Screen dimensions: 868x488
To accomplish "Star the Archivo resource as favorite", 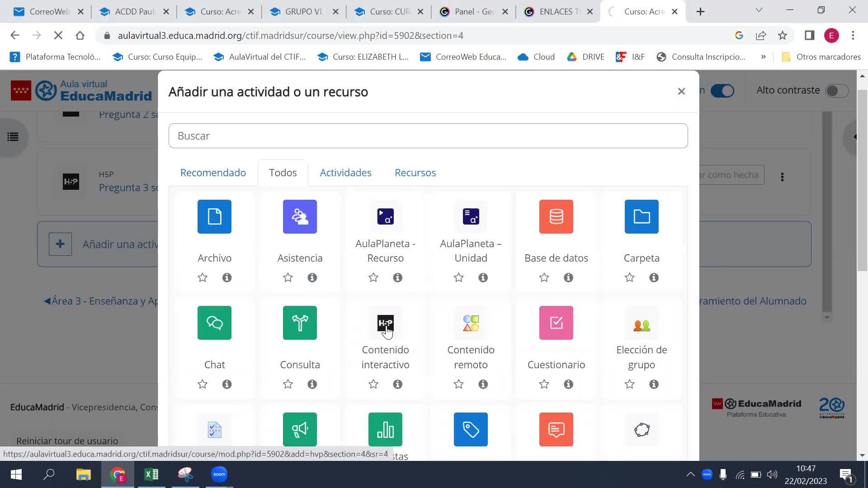I will pyautogui.click(x=203, y=277).
